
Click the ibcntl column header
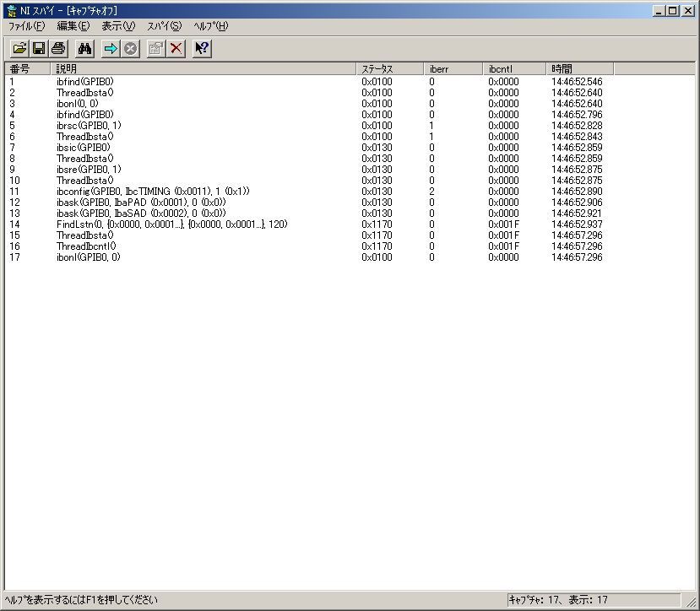pos(515,68)
